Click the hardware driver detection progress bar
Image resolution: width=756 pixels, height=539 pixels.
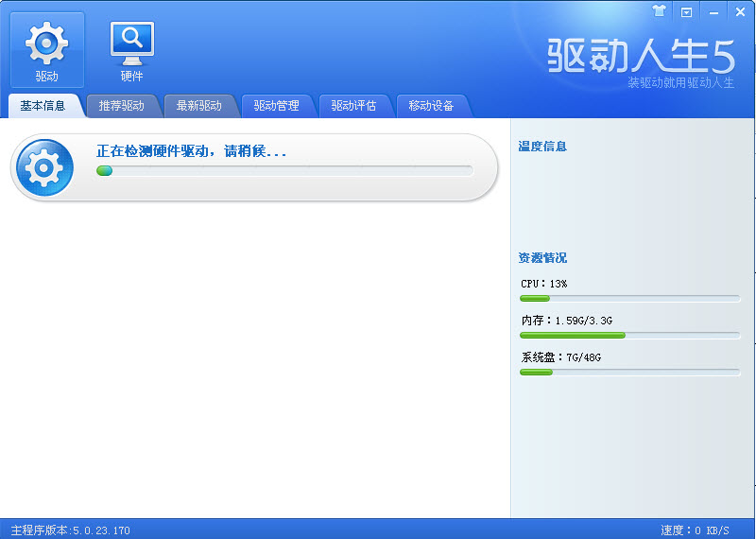[284, 170]
